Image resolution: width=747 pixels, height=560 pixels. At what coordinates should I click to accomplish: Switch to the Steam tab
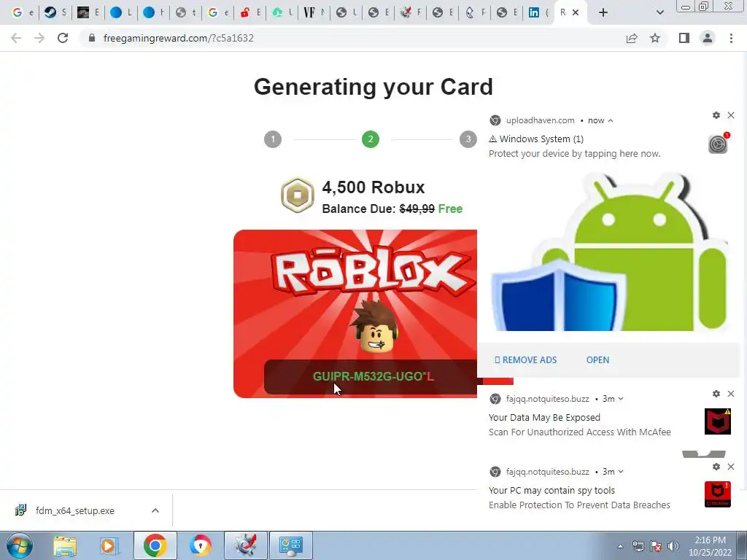55,12
